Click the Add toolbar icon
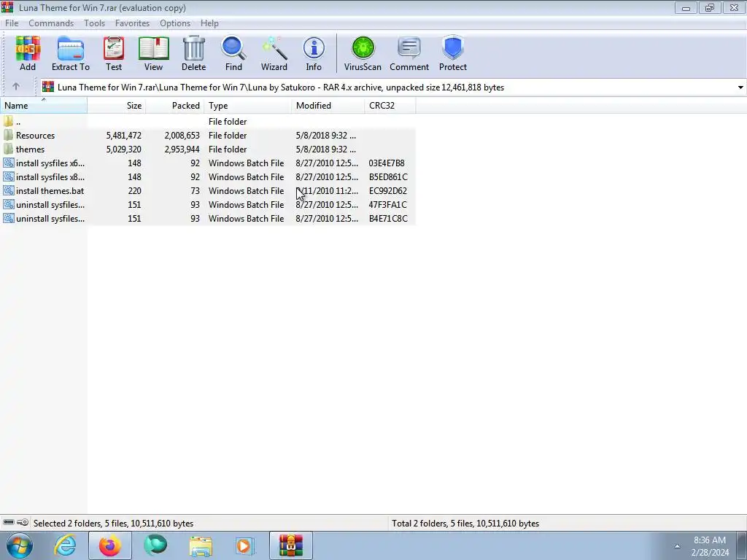 pyautogui.click(x=28, y=53)
